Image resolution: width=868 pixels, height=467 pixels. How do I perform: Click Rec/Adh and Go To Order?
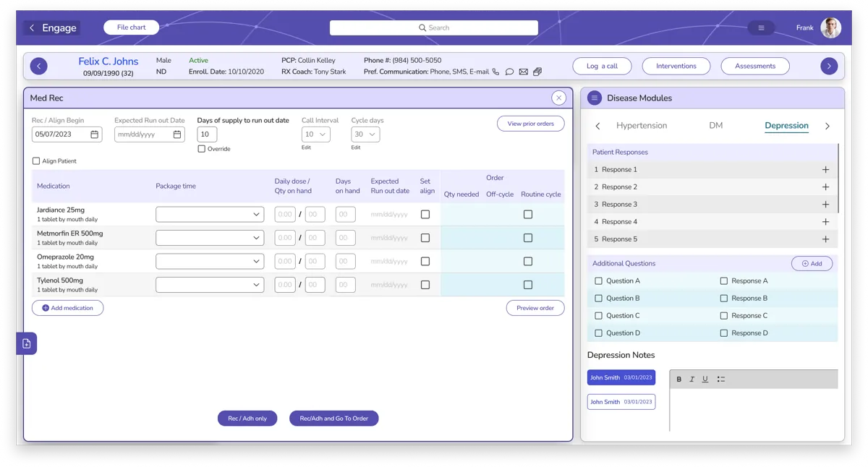click(x=334, y=419)
